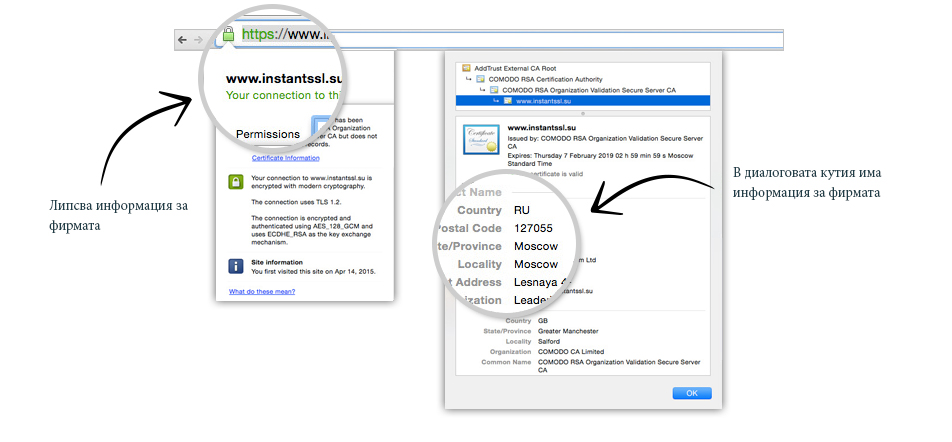Focus the browser address bar field

point(499,39)
